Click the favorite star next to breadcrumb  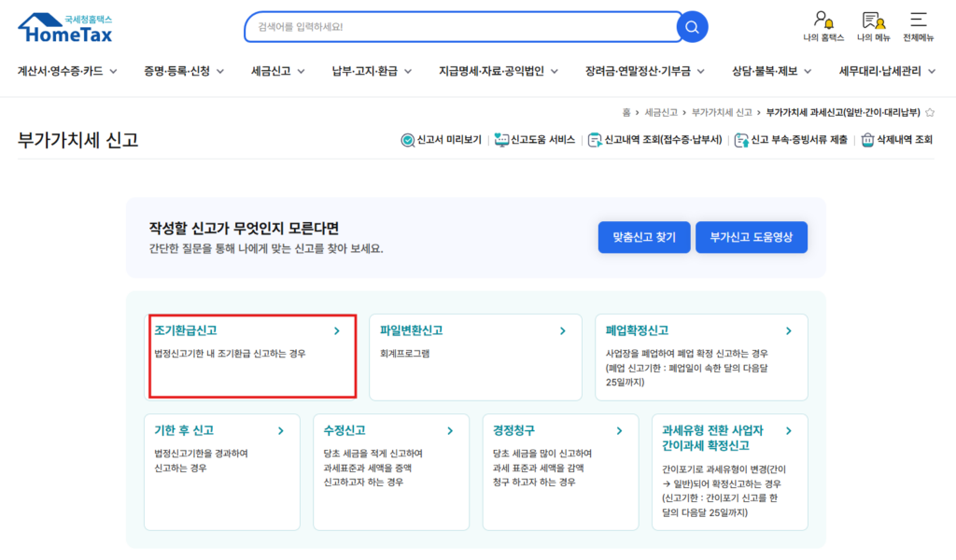(x=930, y=112)
